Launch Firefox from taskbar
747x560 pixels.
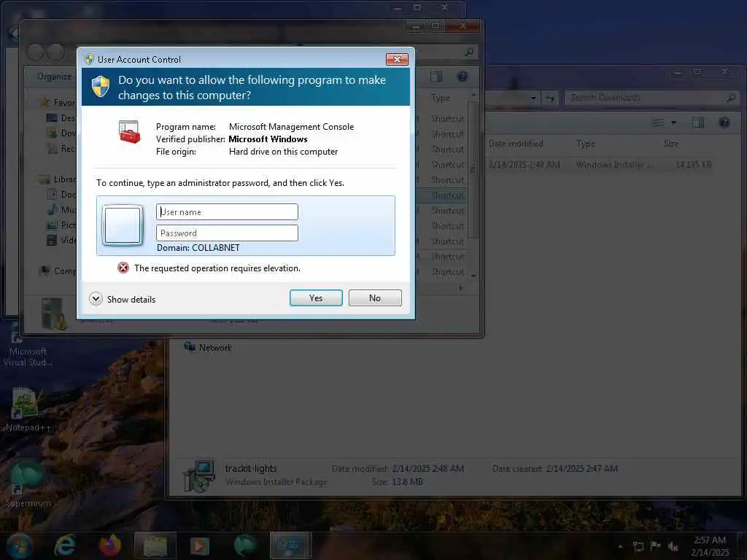[109, 545]
